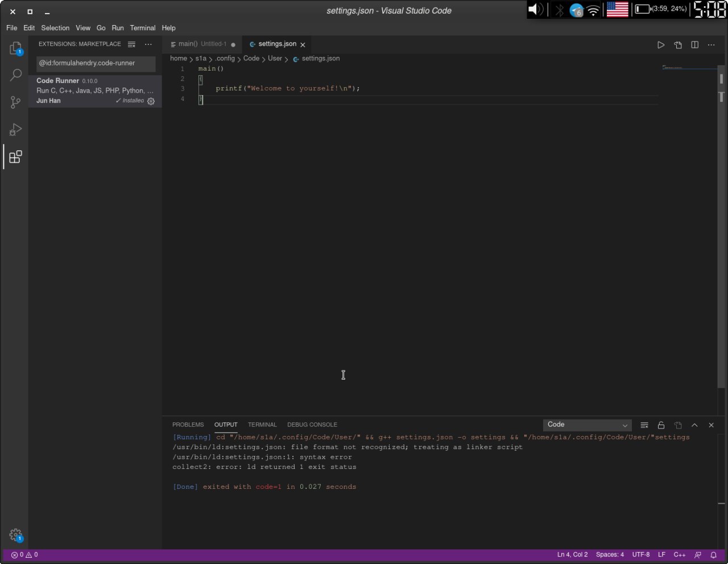Maximize the panel with the chevron
The height and width of the screenshot is (564, 728).
coord(694,425)
